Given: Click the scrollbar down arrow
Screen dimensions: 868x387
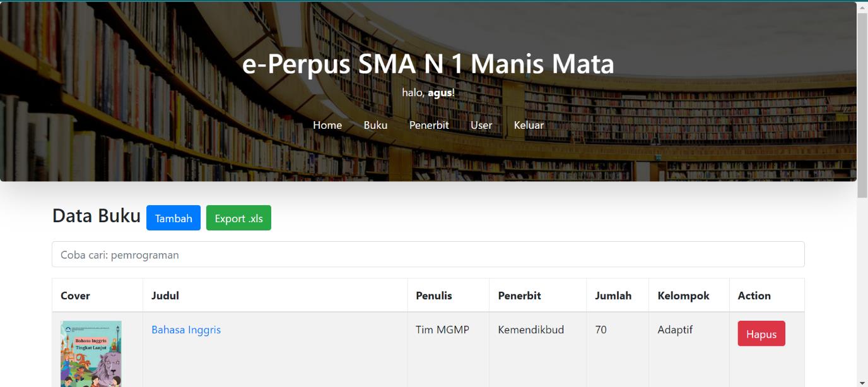Looking at the screenshot, I should click(x=863, y=382).
